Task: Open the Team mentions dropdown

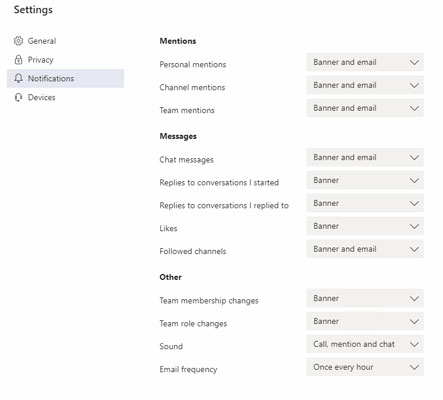Action: (365, 108)
